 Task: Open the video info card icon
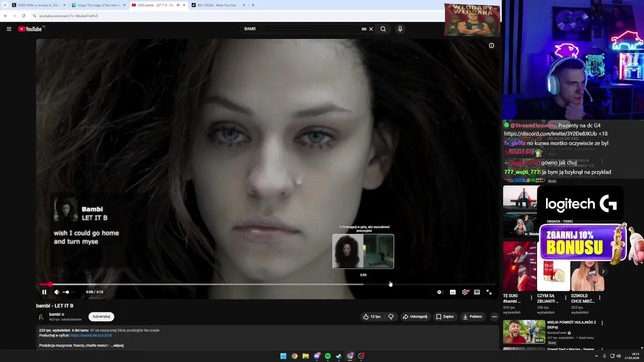[x=492, y=46]
